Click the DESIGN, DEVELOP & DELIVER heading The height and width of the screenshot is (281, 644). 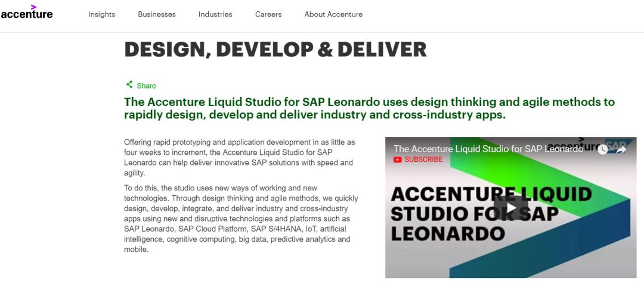[275, 49]
